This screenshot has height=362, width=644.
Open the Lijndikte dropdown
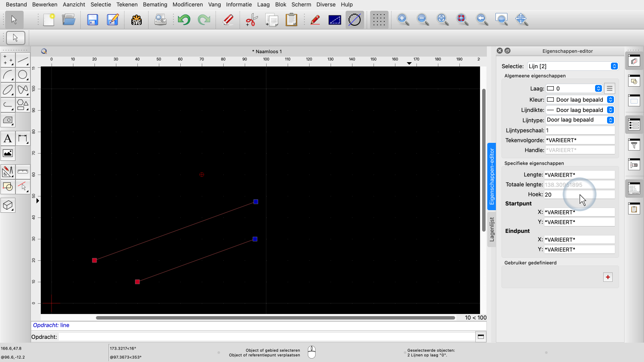coord(580,110)
